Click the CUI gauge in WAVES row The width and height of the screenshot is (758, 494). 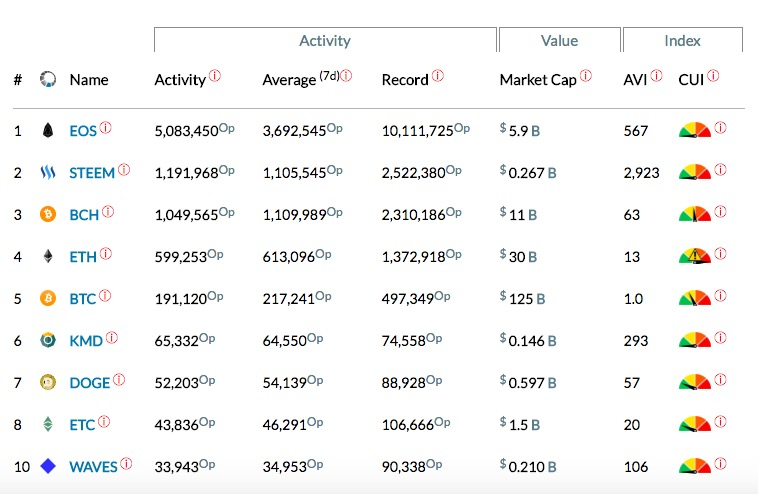695,466
